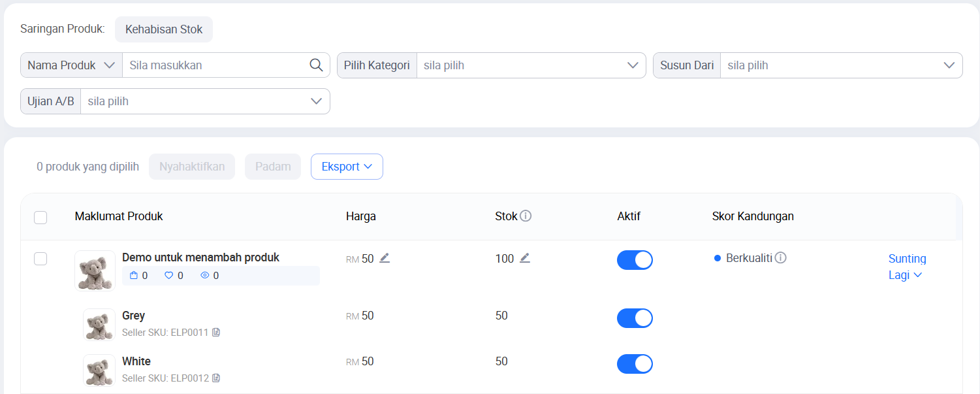Click the Sunting edit link
The image size is (980, 394).
907,259
